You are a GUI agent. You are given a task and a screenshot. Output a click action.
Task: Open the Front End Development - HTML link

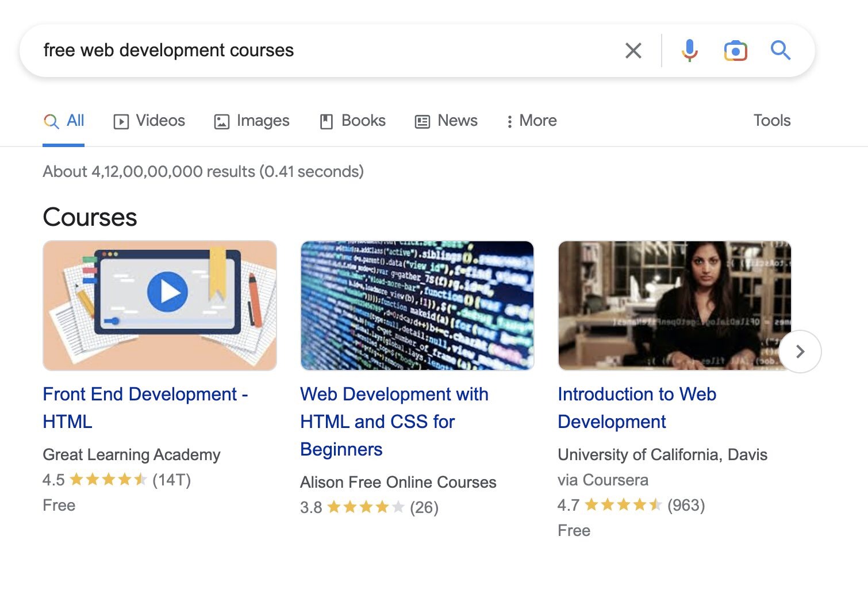coord(145,408)
